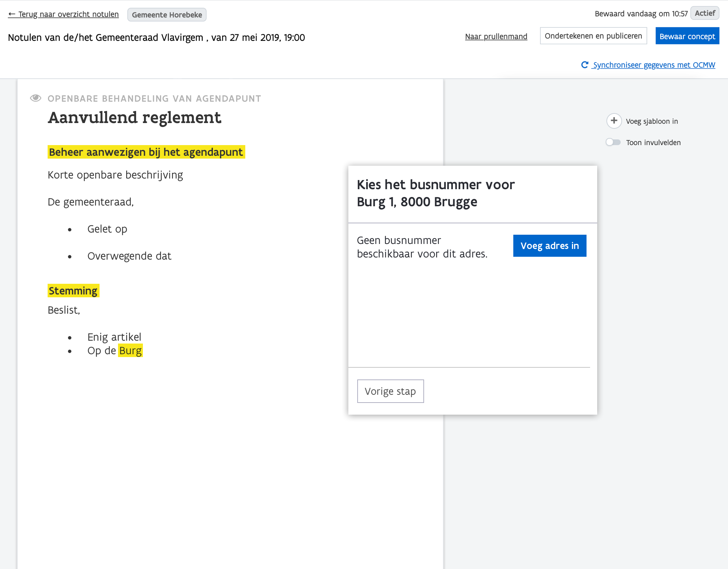This screenshot has width=728, height=569.
Task: Click the Gemeente Horebeke badge
Action: click(x=167, y=15)
